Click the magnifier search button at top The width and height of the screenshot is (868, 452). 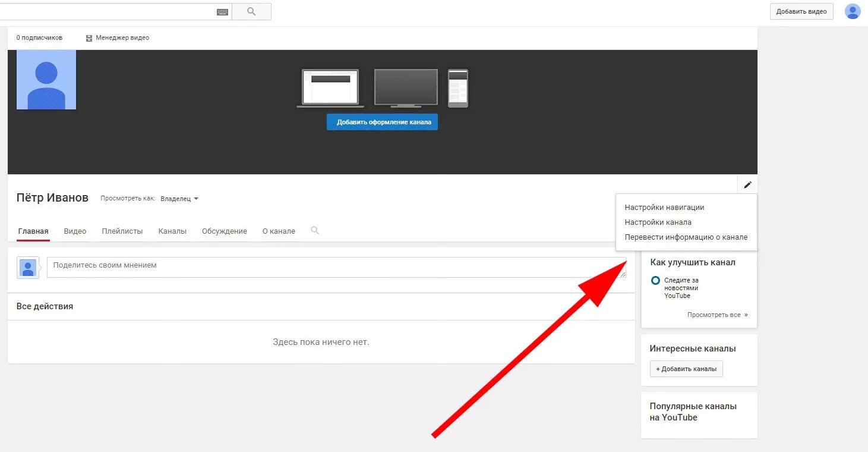click(251, 11)
